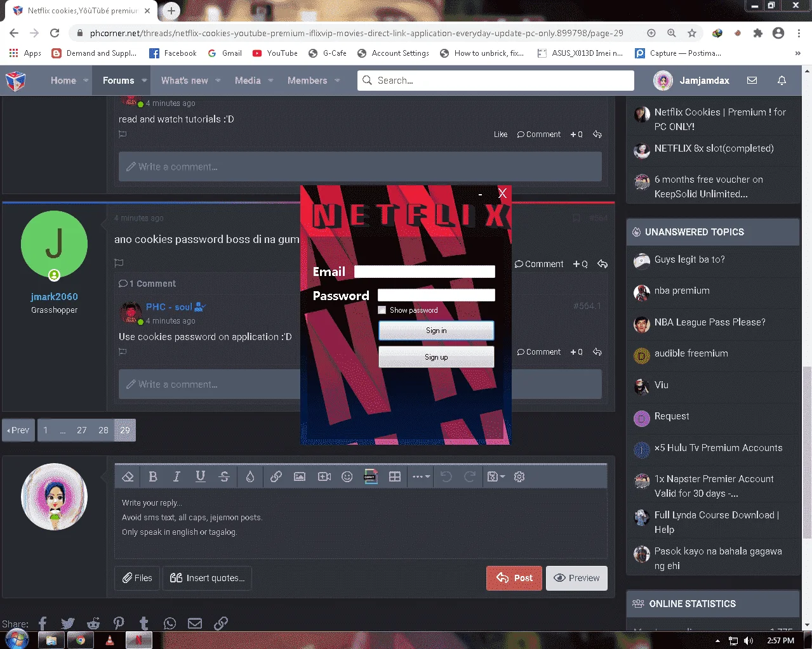812x649 pixels.
Task: Open VLC from the Windows taskbar
Action: 109,640
